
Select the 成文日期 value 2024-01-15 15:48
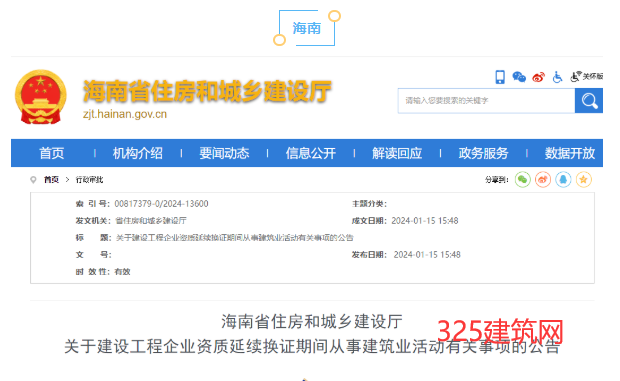(425, 221)
